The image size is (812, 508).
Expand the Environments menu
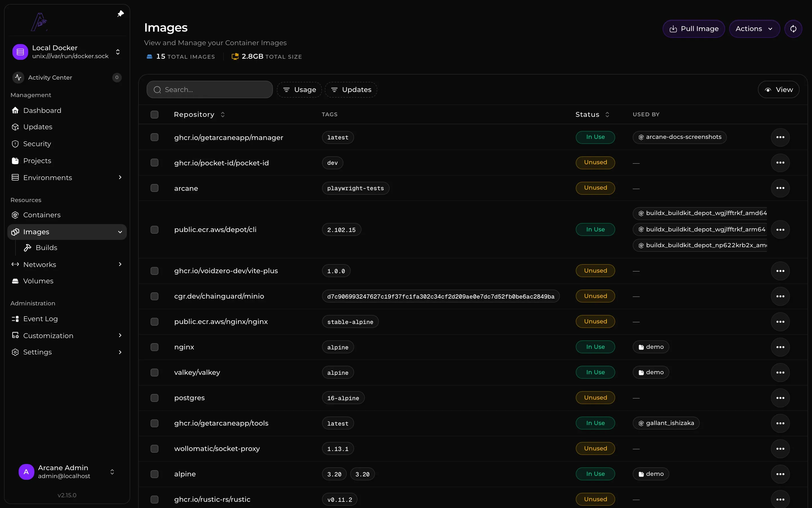pyautogui.click(x=120, y=178)
